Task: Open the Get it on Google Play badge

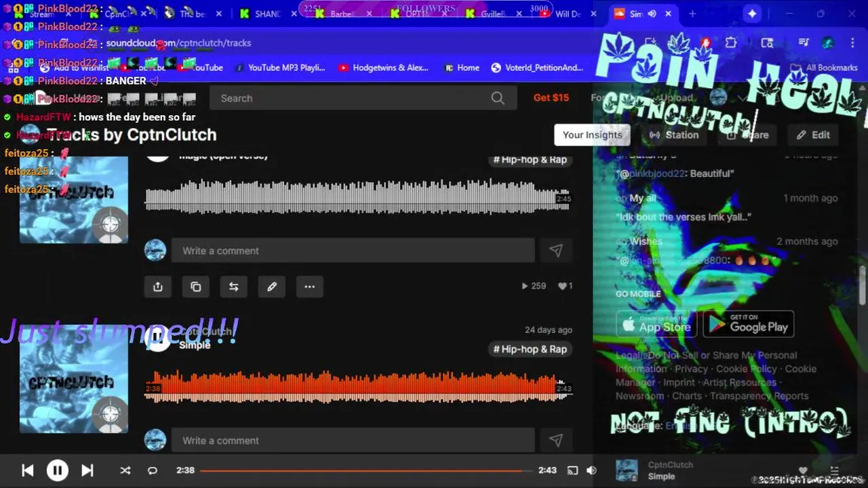Action: [x=749, y=325]
